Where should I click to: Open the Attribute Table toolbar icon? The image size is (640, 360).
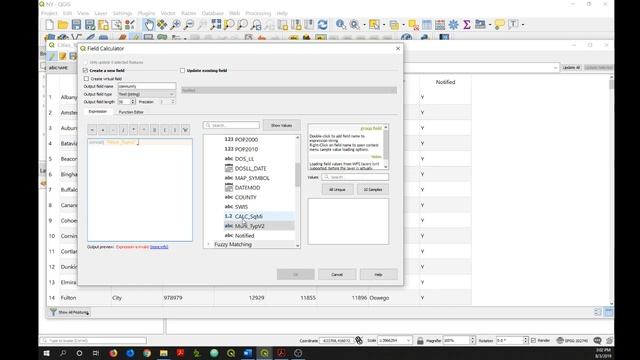427,24
